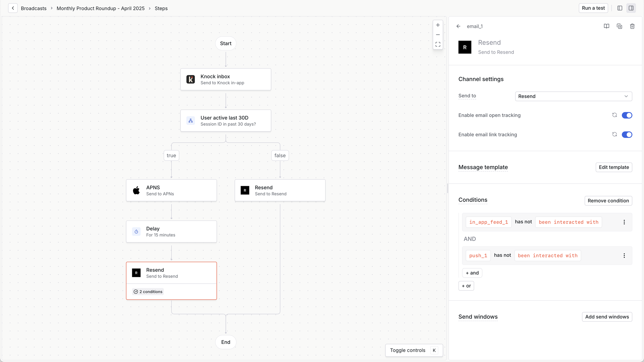Toggle the left sidebar panel
Viewport: 644px width, 362px height.
pyautogui.click(x=620, y=8)
